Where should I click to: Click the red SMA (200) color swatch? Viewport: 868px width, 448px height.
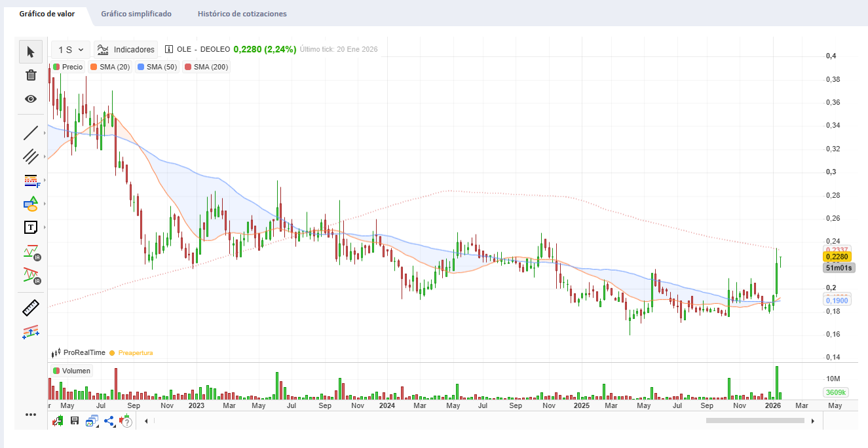[188, 67]
